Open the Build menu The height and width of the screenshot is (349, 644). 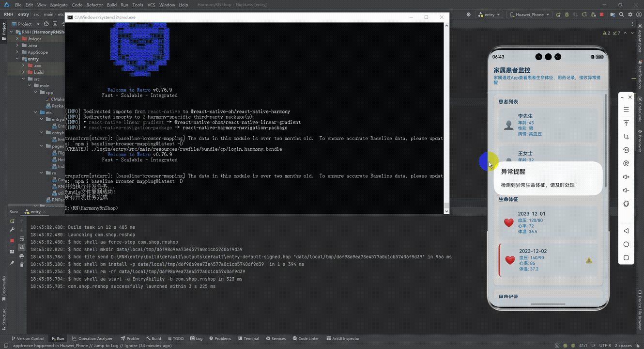112,5
